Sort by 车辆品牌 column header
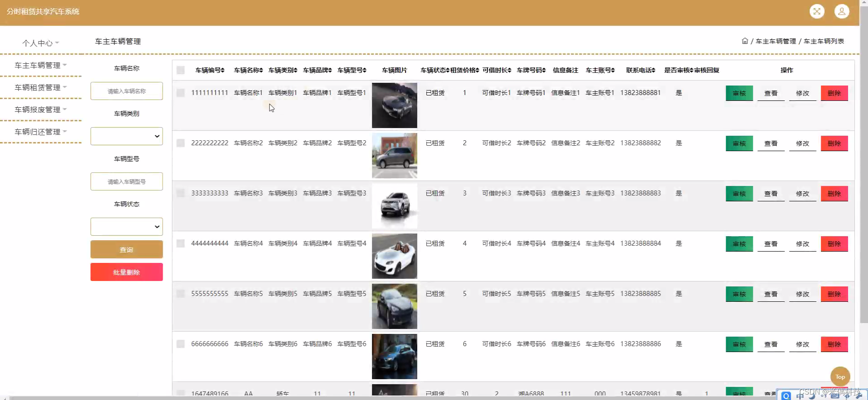This screenshot has width=868, height=400. coord(317,70)
